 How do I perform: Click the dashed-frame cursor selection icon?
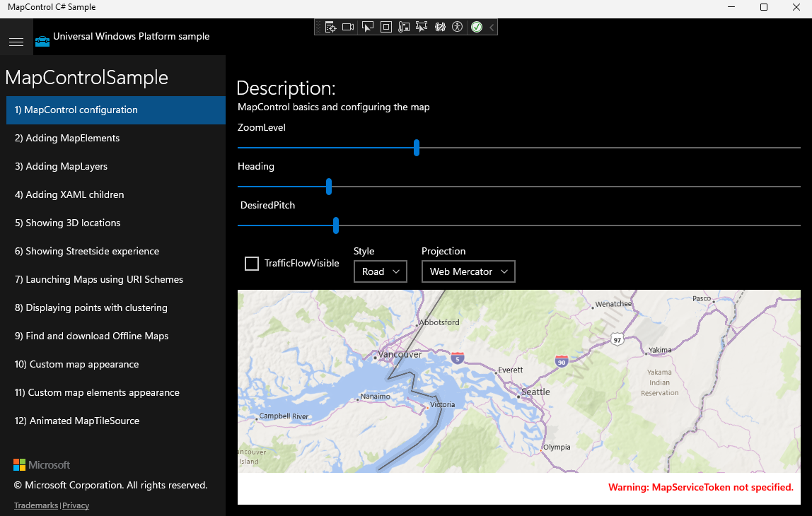click(x=422, y=27)
